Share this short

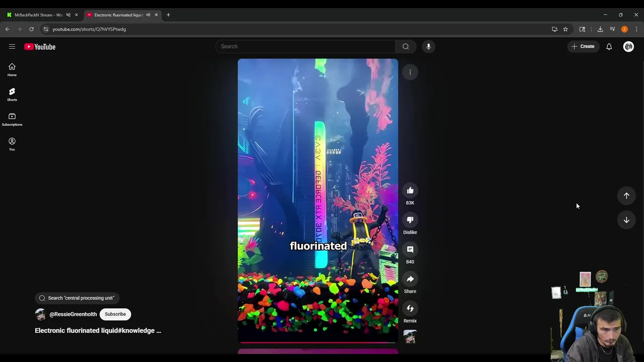pos(410,279)
